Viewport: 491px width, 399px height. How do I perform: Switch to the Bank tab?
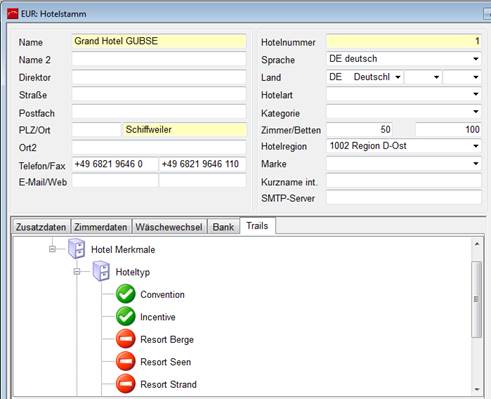coord(223,227)
